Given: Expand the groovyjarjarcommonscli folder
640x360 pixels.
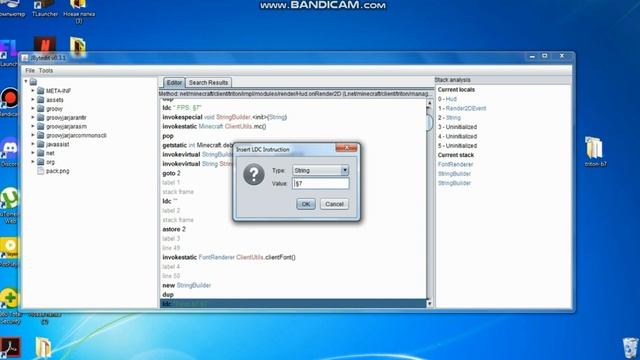Looking at the screenshot, I should [33, 135].
